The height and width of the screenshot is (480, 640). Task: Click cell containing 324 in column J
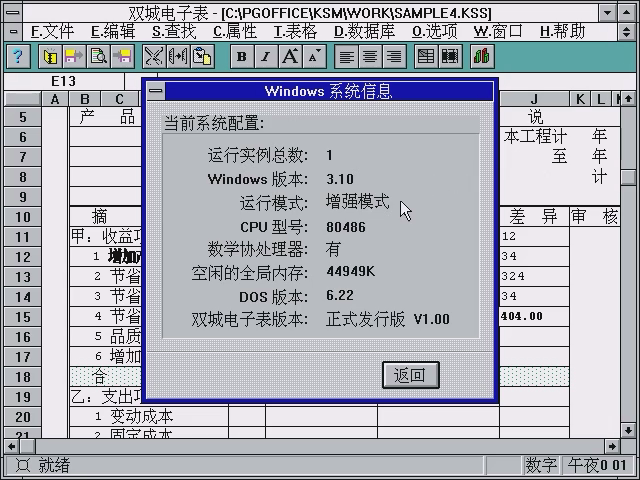click(534, 276)
